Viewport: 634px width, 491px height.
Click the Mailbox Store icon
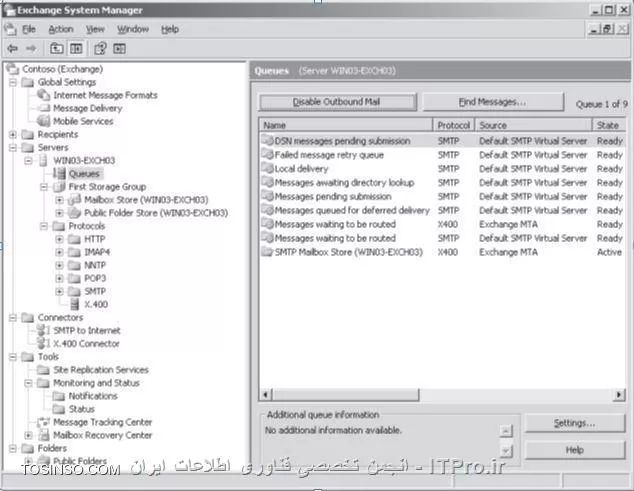pos(74,199)
